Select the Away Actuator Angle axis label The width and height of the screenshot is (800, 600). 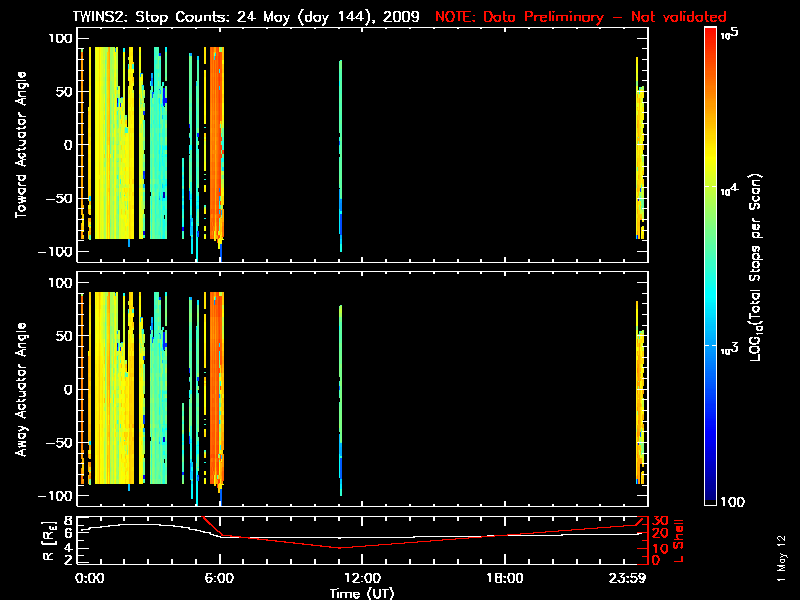coord(19,391)
